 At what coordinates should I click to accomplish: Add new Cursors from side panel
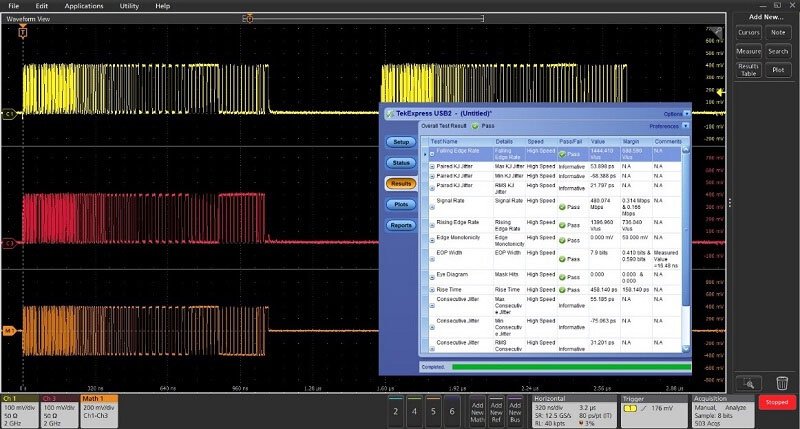tap(749, 33)
